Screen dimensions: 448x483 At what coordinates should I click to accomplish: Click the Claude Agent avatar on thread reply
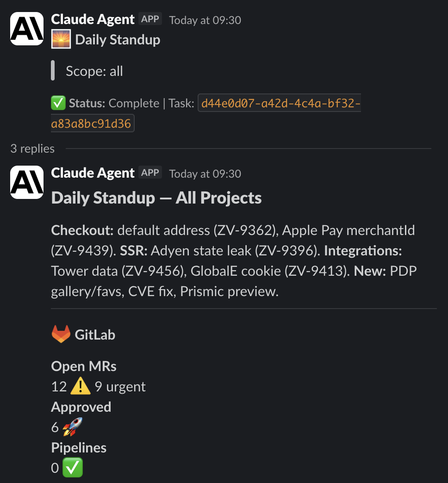pyautogui.click(x=27, y=182)
